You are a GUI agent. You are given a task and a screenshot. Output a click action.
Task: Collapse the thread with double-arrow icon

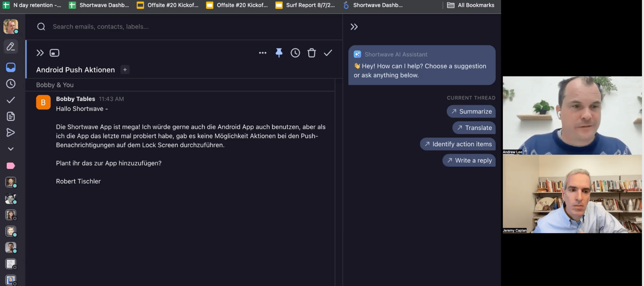click(x=40, y=53)
